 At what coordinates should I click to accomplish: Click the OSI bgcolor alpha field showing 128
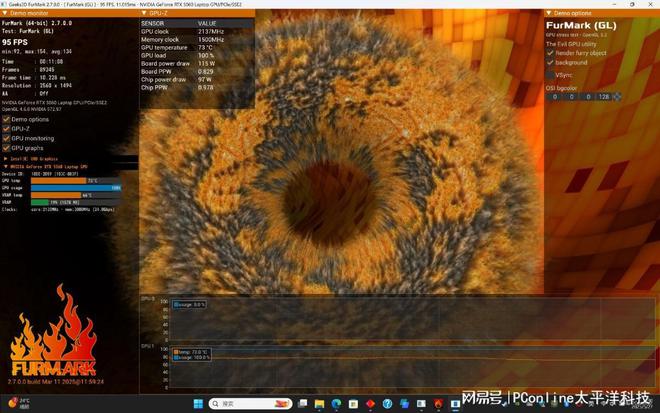pyautogui.click(x=604, y=97)
